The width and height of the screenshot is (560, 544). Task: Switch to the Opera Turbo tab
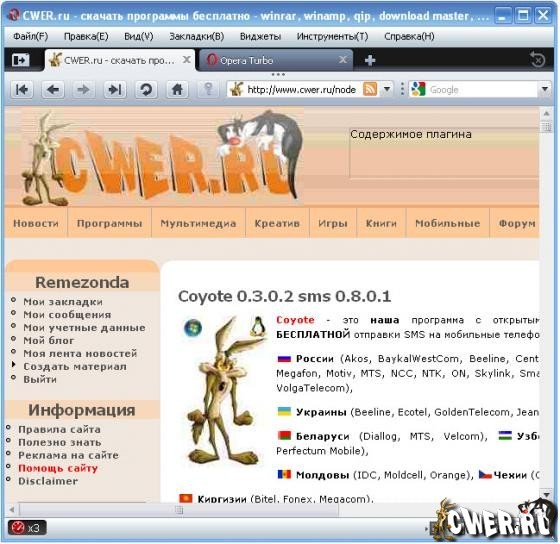point(275,60)
